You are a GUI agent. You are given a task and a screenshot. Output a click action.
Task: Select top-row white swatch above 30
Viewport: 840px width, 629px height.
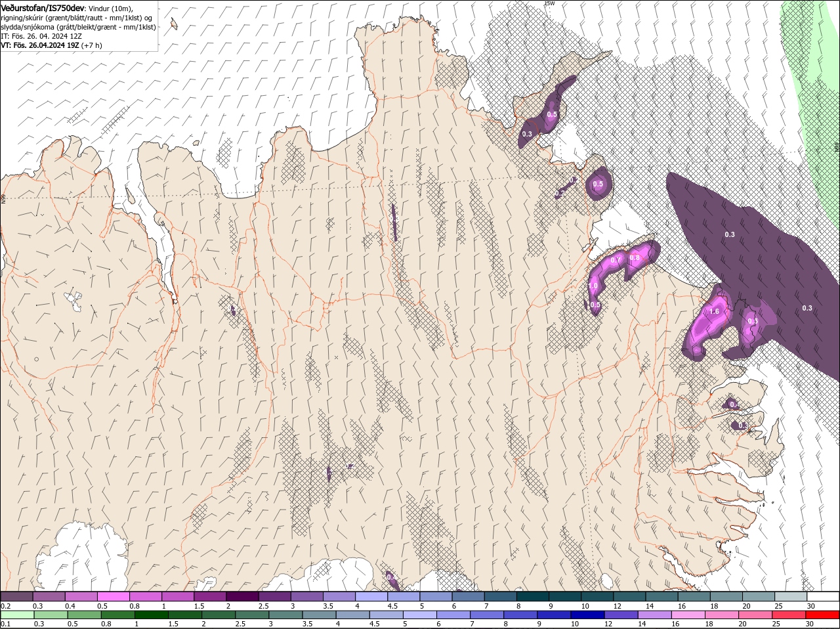tap(823, 596)
